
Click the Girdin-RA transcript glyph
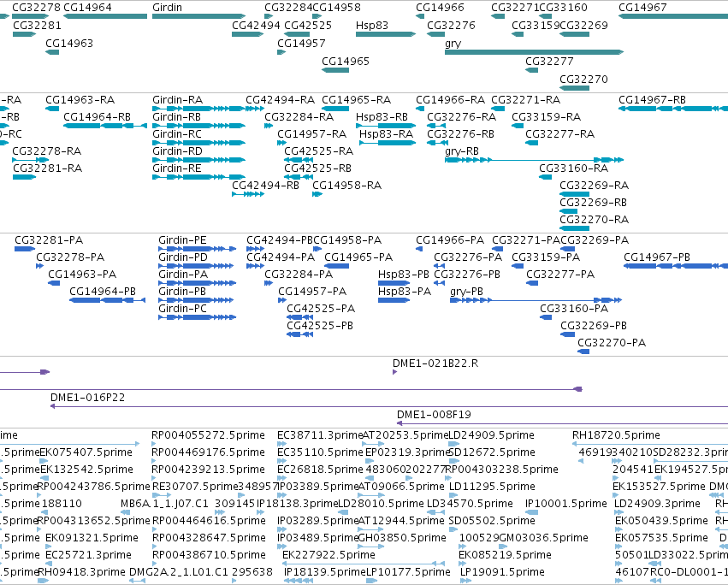click(198, 109)
